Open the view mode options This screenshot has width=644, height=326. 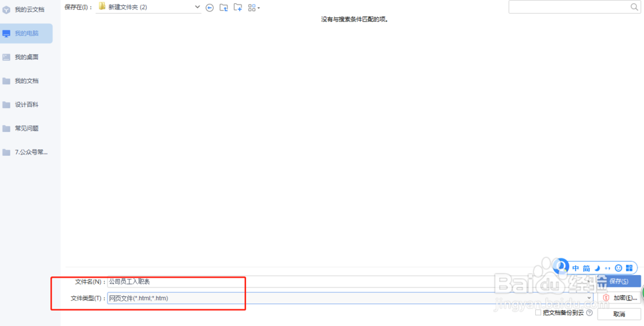coord(254,8)
